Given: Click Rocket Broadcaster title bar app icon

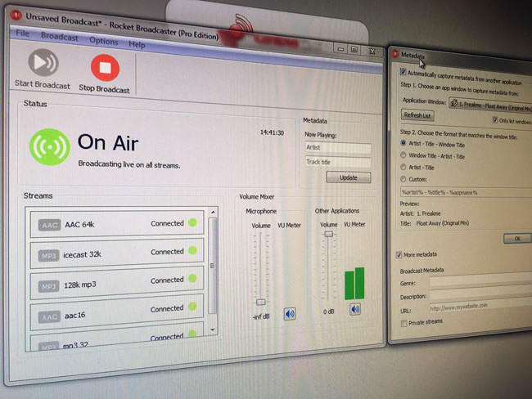Looking at the screenshot, I should pos(16,16).
